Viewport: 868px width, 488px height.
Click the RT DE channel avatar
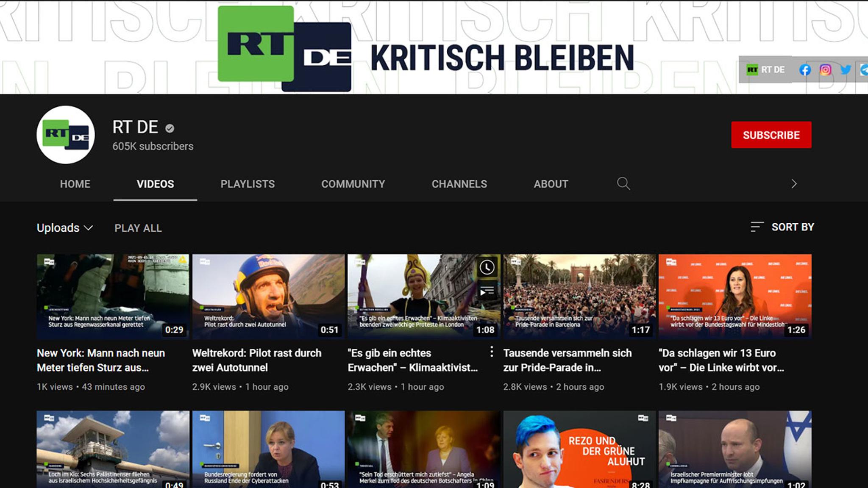(66, 135)
